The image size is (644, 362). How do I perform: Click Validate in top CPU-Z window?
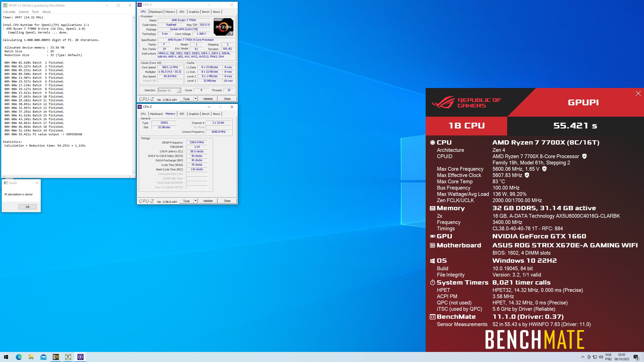[208, 99]
